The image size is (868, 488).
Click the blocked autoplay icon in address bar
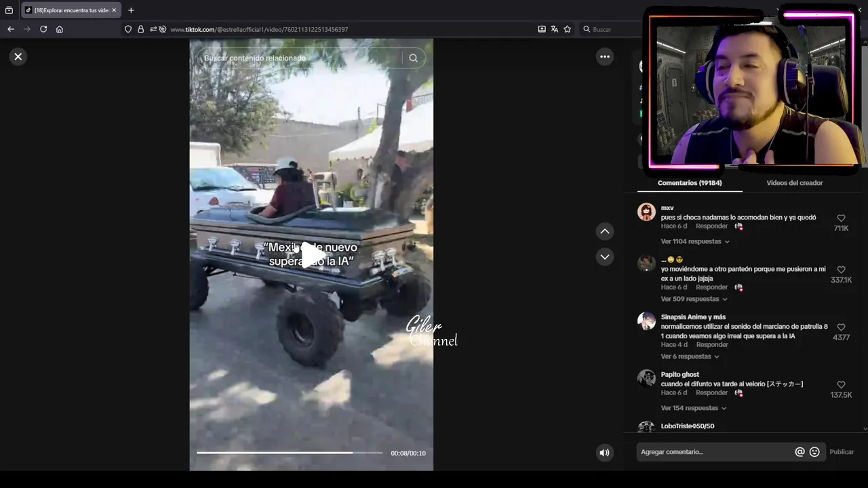click(x=163, y=29)
